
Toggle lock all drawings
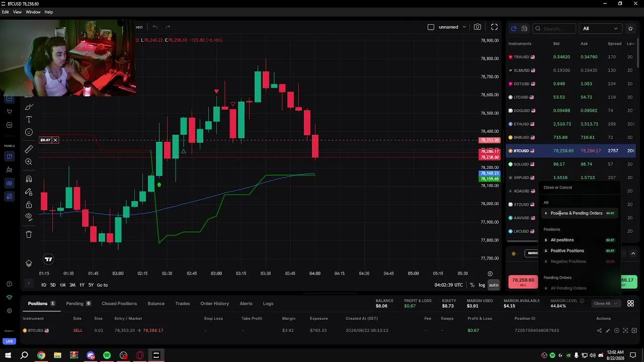pos(29,205)
